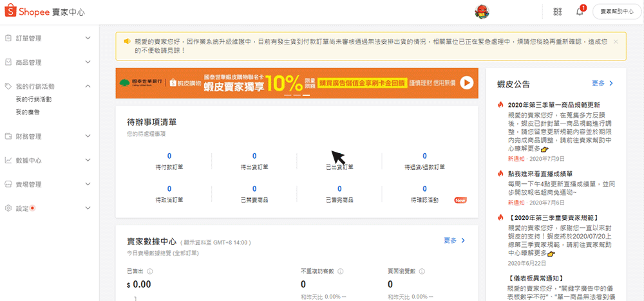The image size is (644, 301).
Task: Open the apps grid menu
Action: 557,12
